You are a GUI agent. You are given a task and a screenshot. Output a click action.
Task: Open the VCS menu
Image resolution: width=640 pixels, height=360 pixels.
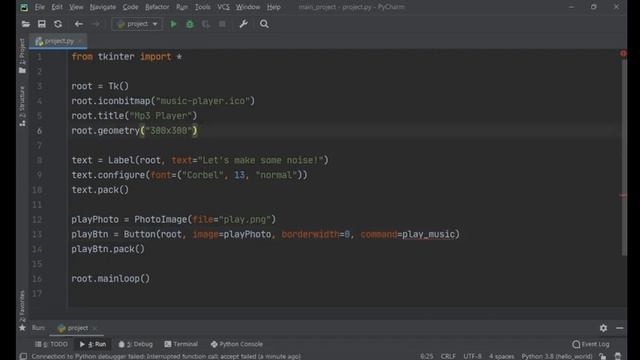click(223, 7)
